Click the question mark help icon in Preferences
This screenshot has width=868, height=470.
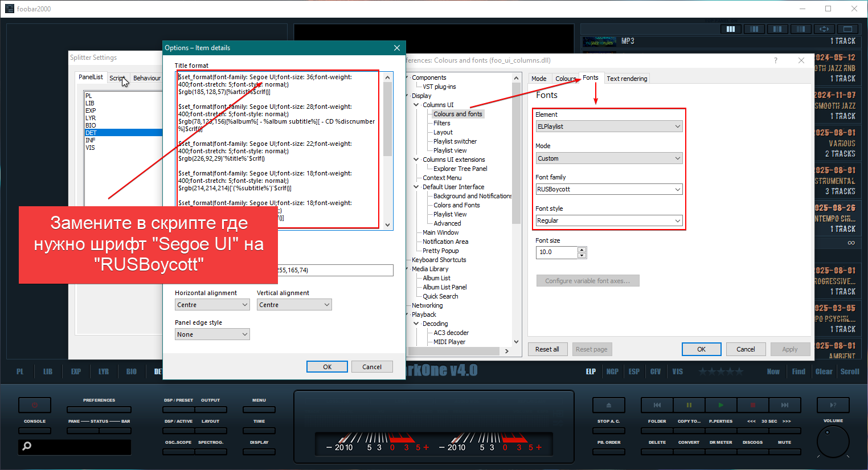775,60
